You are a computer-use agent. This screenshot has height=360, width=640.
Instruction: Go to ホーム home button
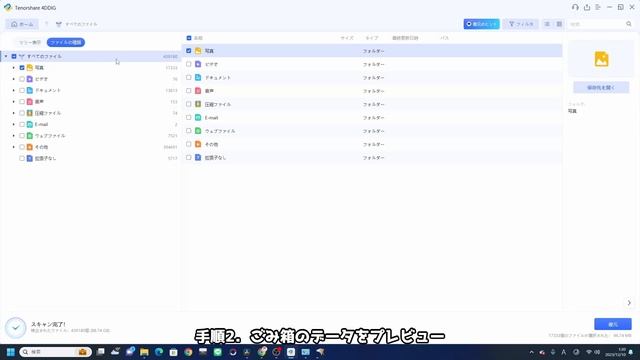pos(22,24)
